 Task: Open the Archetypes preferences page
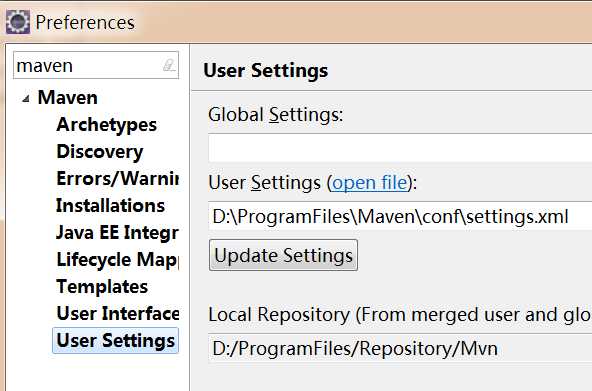click(106, 125)
